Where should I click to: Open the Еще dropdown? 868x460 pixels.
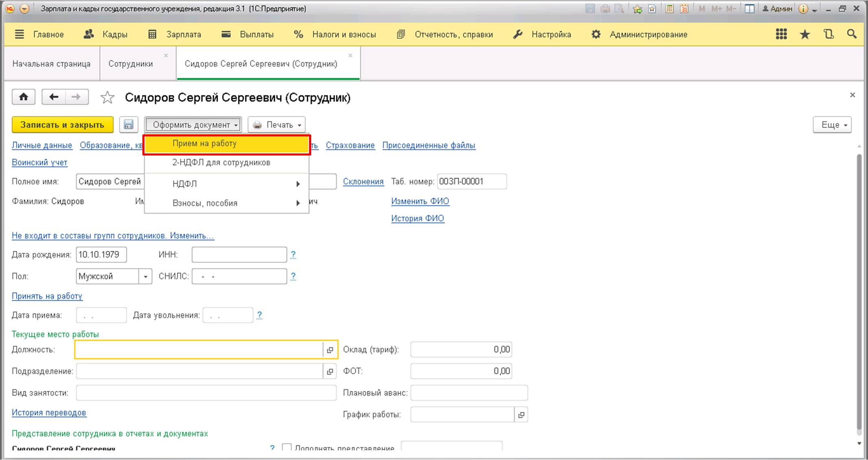[x=832, y=125]
